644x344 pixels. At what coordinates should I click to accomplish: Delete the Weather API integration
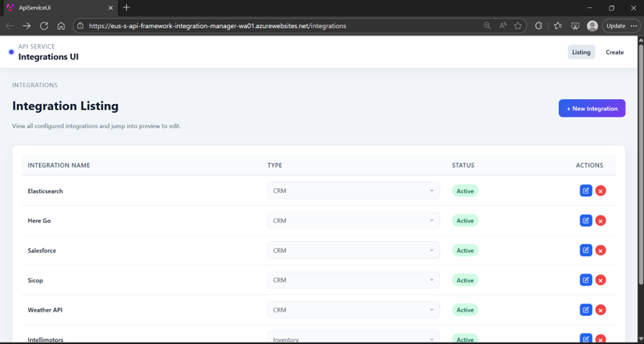pos(600,310)
